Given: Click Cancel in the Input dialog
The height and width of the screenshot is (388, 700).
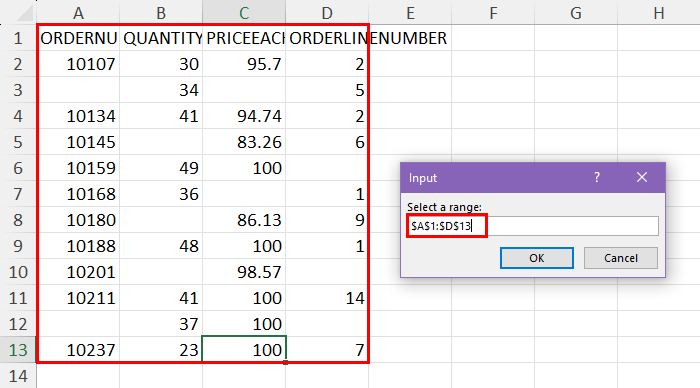Looking at the screenshot, I should [621, 258].
